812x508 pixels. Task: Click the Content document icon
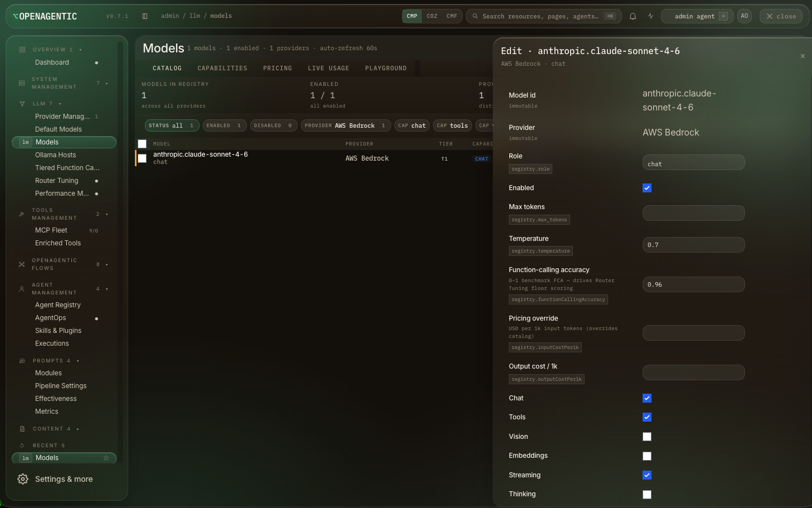pyautogui.click(x=22, y=429)
